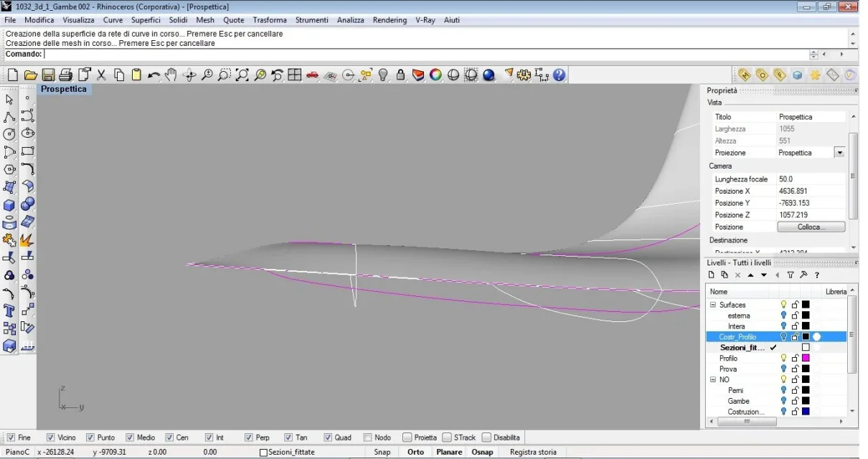Click the Print icon
Screen dimensions: 868x459
coord(66,75)
